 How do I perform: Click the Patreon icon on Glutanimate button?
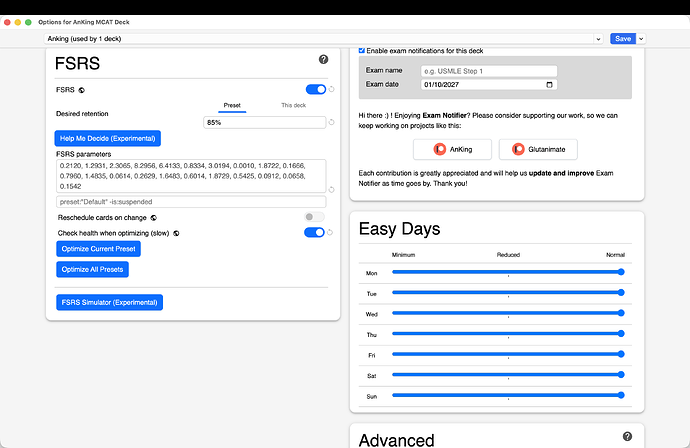[x=518, y=149]
